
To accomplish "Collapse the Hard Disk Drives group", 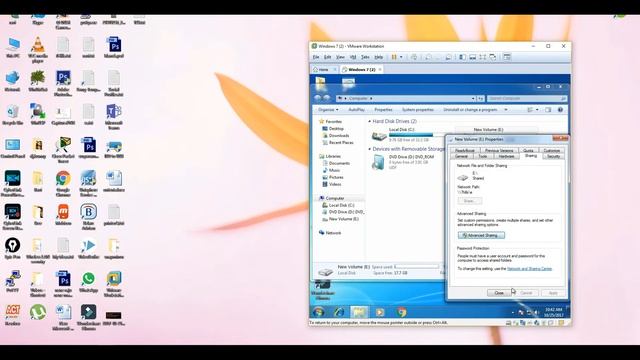I will point(370,121).
